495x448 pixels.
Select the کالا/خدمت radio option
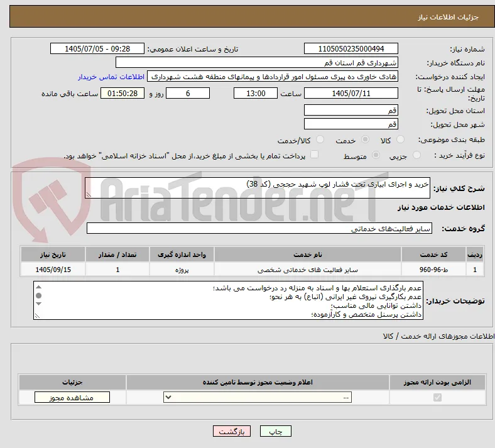tap(320, 139)
